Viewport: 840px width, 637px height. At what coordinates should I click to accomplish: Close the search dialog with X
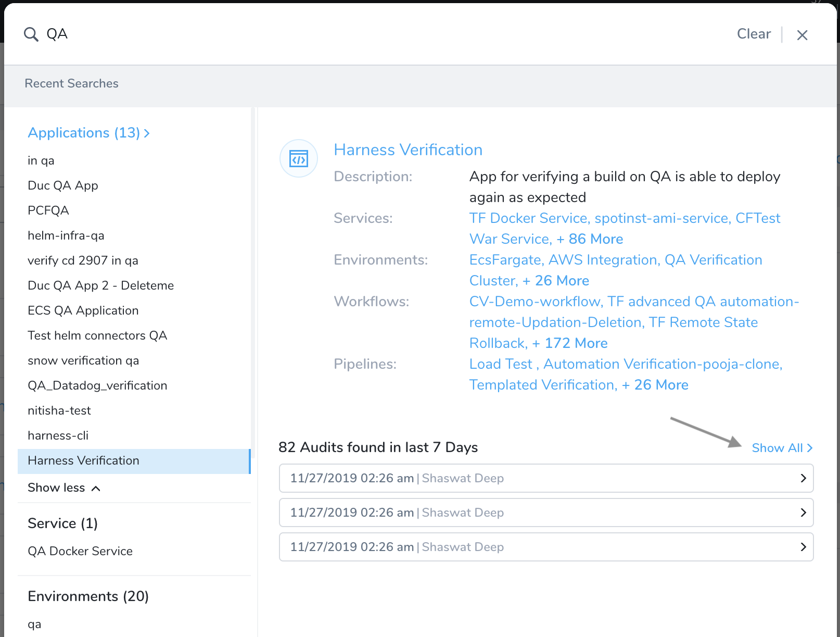[x=802, y=35]
